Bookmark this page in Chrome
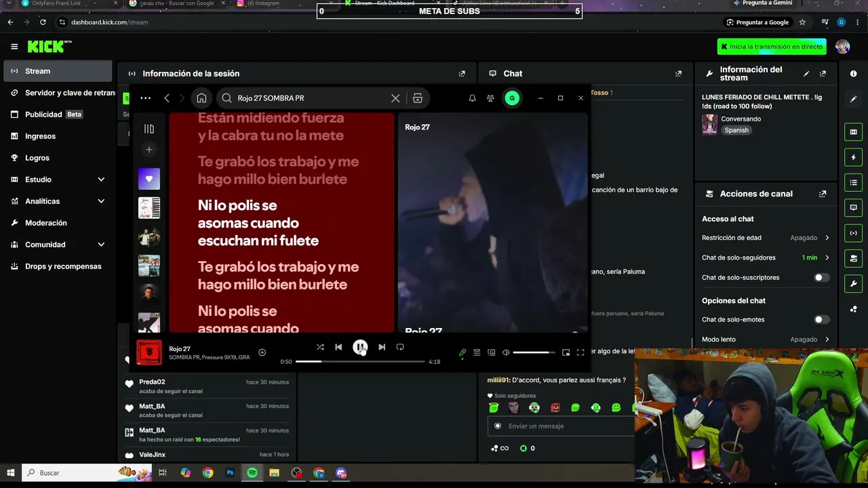868x488 pixels. click(x=802, y=22)
